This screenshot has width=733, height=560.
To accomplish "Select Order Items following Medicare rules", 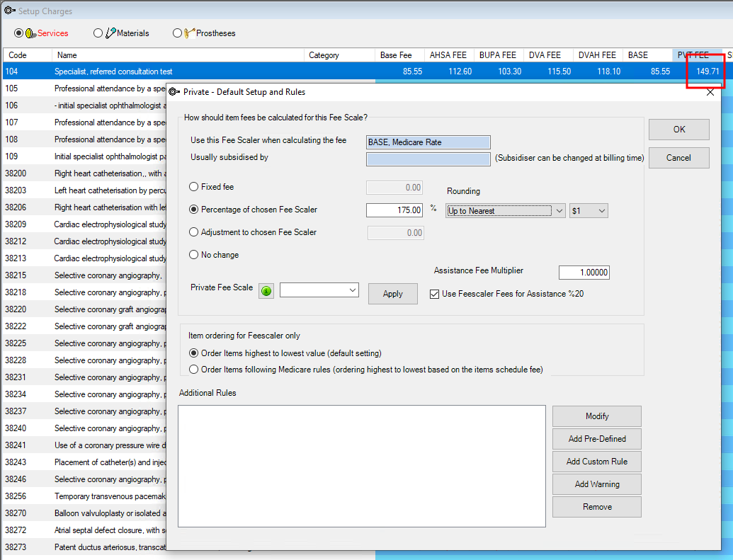I will (193, 370).
